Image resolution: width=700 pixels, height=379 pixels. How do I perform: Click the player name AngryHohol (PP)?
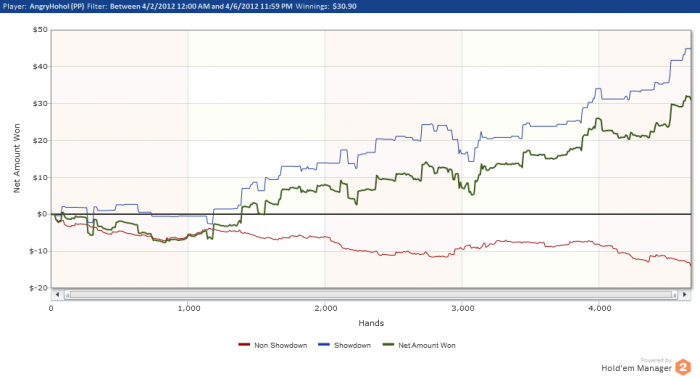click(x=57, y=6)
